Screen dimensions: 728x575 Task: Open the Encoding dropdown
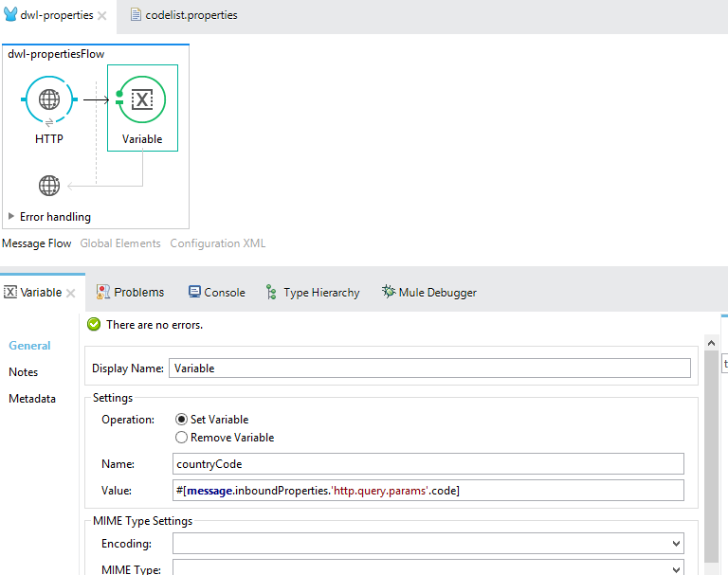coord(675,544)
